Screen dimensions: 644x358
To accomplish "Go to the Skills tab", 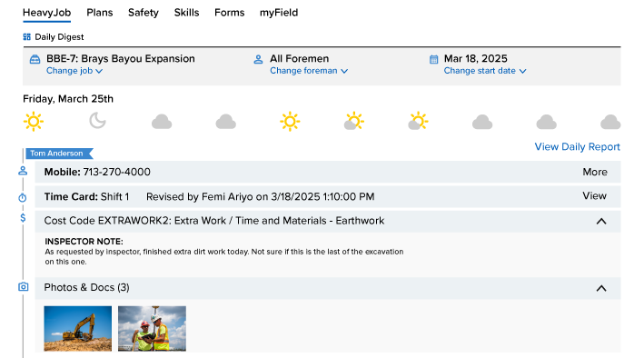I will click(x=186, y=13).
